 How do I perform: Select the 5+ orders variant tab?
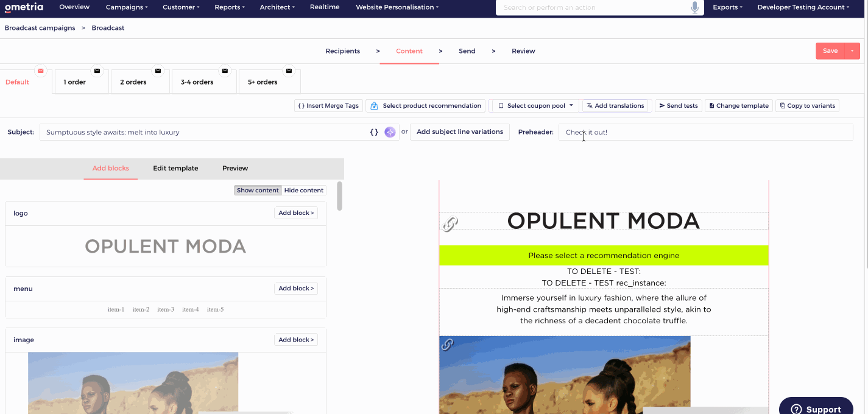pyautogui.click(x=269, y=82)
